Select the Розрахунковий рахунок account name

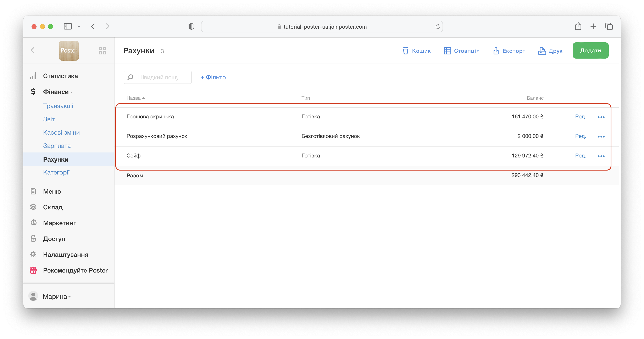157,136
